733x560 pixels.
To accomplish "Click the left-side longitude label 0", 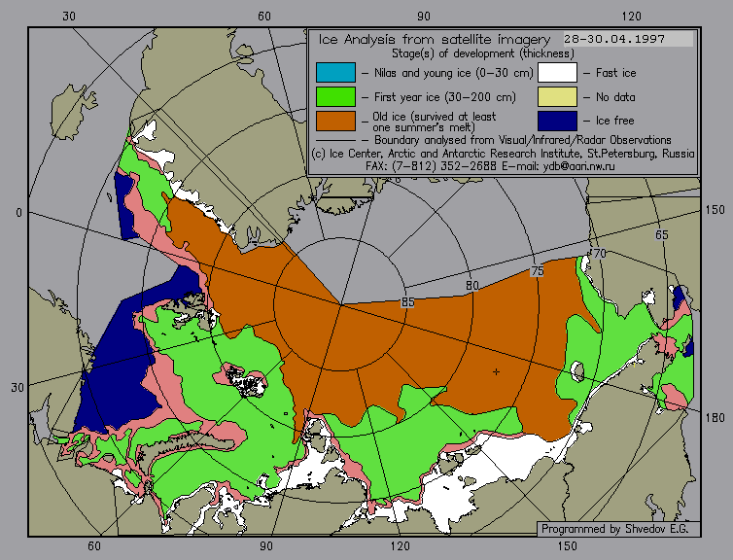I will 18,213.
